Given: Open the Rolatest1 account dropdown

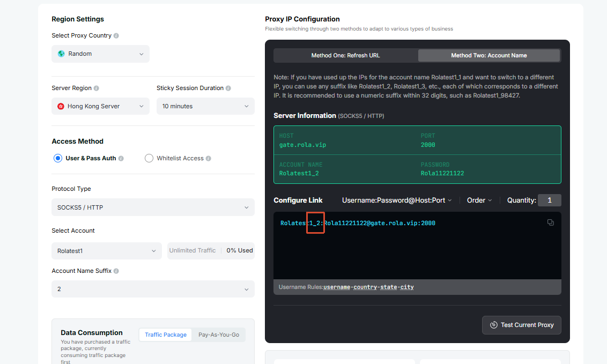Looking at the screenshot, I should pos(107,251).
